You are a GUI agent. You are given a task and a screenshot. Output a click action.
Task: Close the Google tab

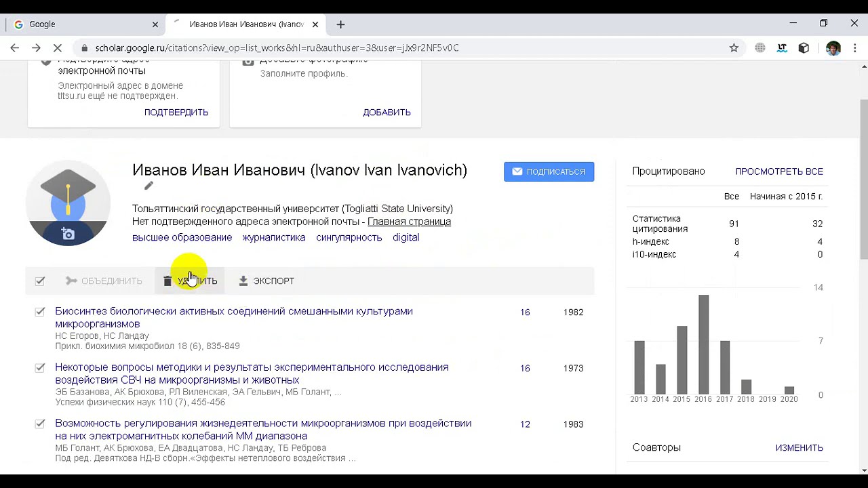[155, 24]
